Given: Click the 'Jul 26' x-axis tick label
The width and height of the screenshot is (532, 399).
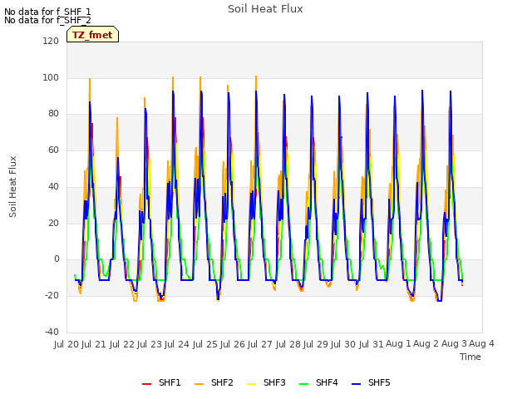Looking at the screenshot, I should [x=233, y=344].
